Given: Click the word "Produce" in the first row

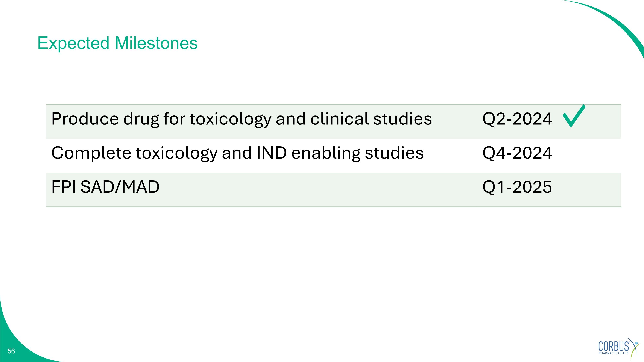Looking at the screenshot, I should coord(85,119).
